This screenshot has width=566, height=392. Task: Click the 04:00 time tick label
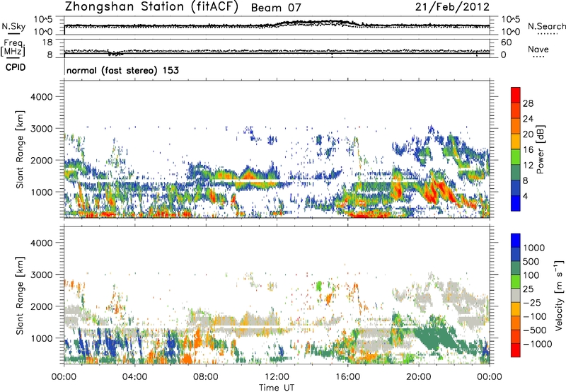click(x=134, y=377)
